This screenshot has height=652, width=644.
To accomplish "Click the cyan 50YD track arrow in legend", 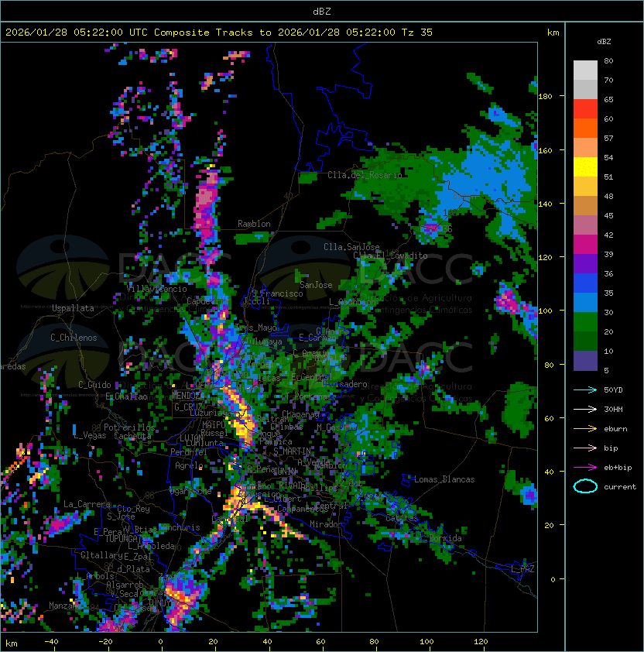I will point(585,389).
